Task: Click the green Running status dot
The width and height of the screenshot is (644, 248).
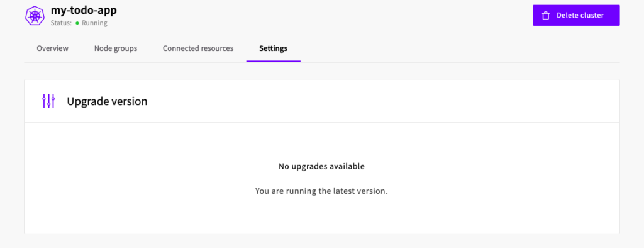Action: coord(77,23)
